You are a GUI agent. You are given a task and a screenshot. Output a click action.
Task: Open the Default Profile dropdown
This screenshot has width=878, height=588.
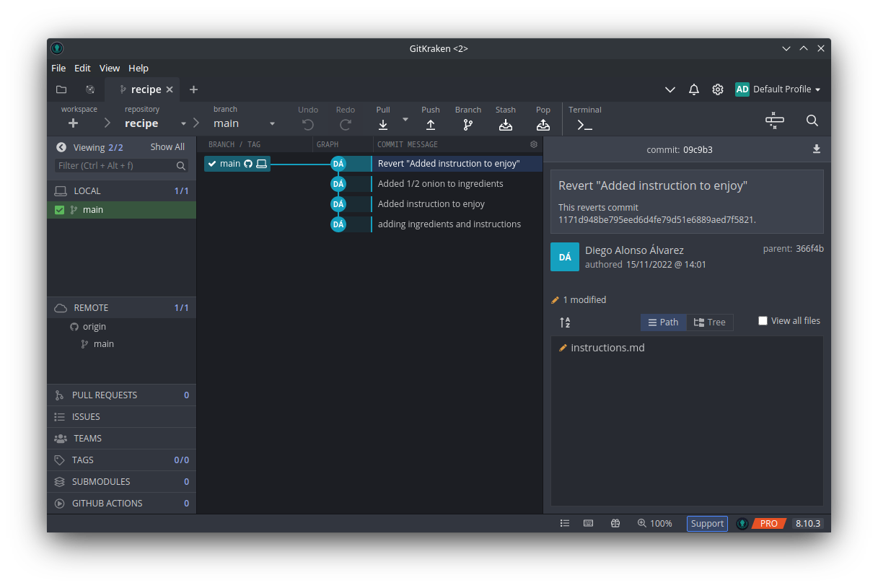(x=778, y=89)
